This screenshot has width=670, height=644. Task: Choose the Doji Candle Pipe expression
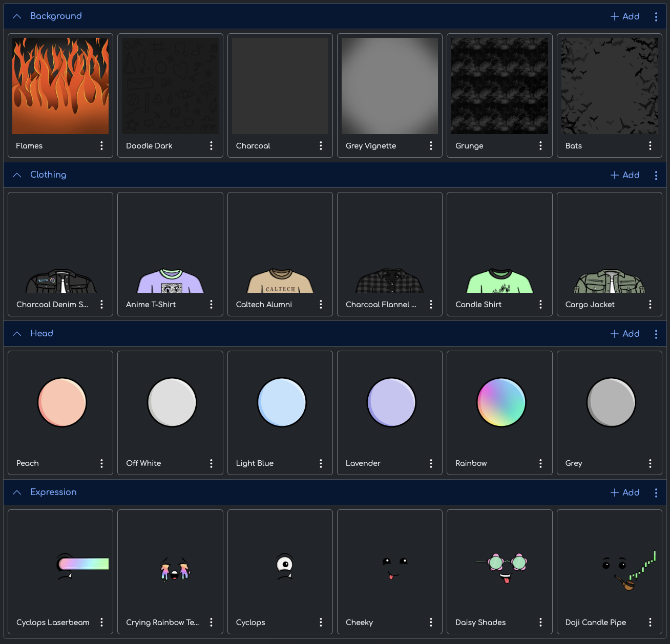pyautogui.click(x=609, y=568)
